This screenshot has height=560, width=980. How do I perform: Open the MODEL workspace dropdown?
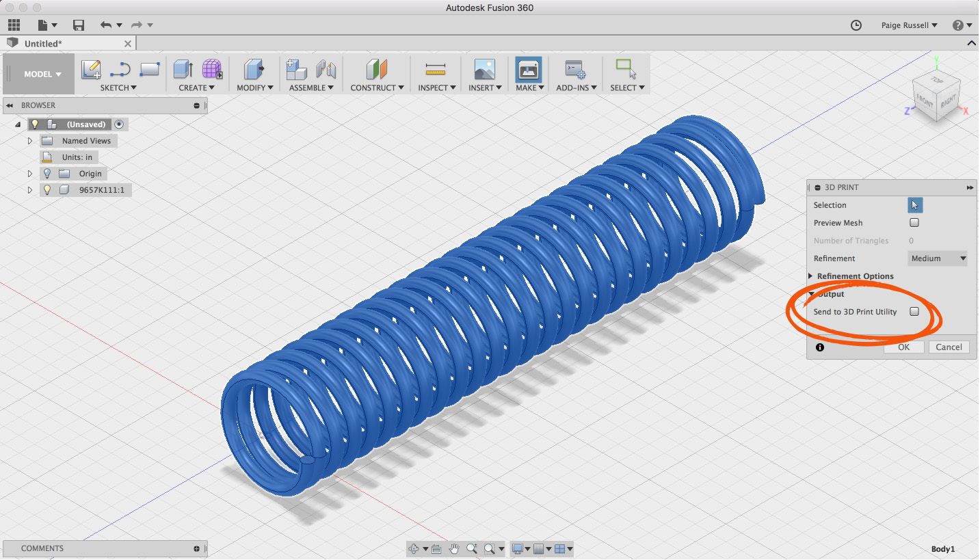coord(42,74)
